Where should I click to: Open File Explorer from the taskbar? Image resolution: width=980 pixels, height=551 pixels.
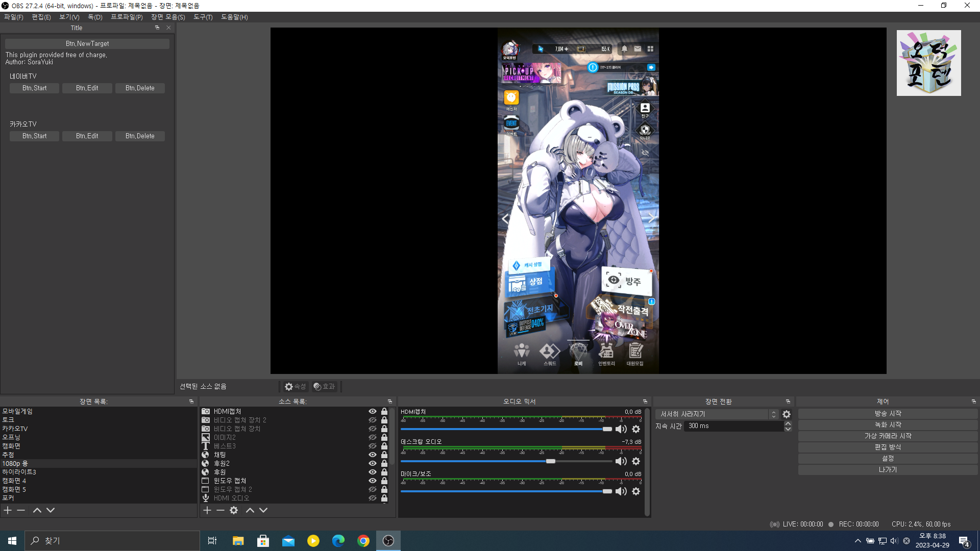coord(238,541)
